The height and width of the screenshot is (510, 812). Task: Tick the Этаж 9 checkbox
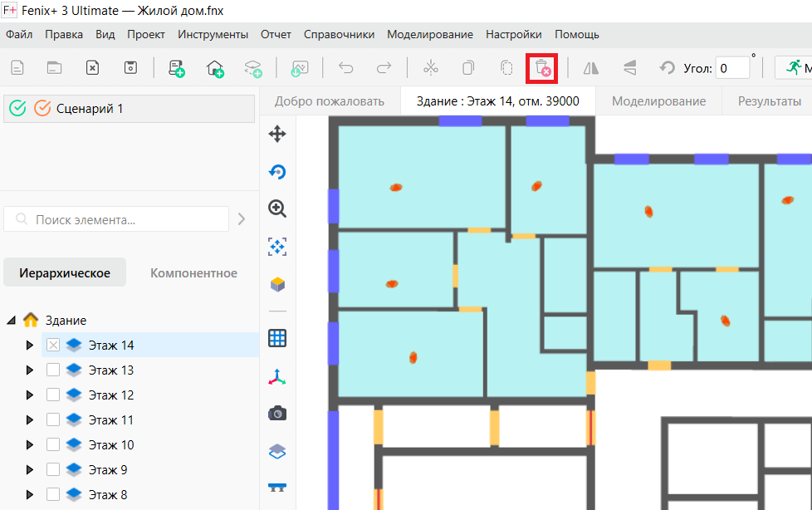pyautogui.click(x=53, y=469)
